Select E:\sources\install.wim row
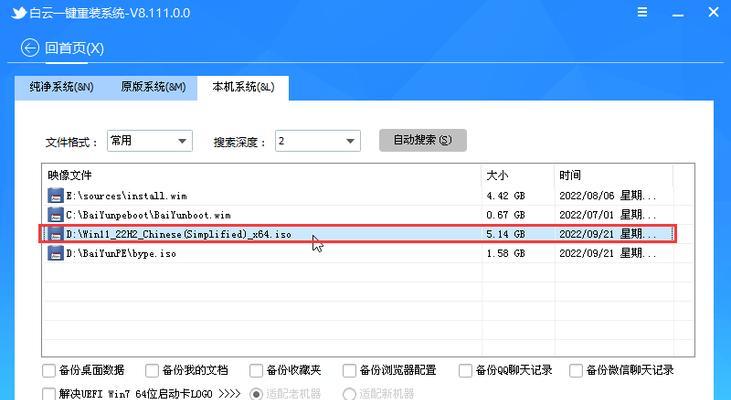This screenshot has height=400, width=731. tap(357, 195)
